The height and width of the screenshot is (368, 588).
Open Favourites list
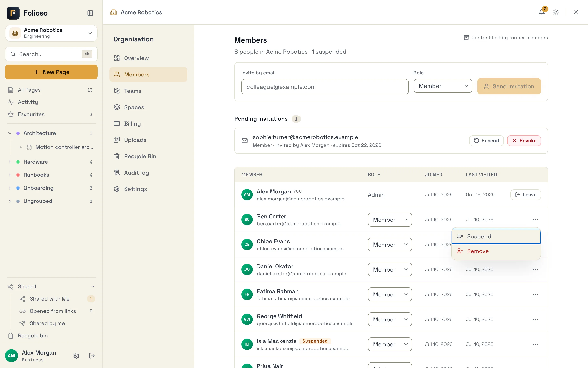51,114
